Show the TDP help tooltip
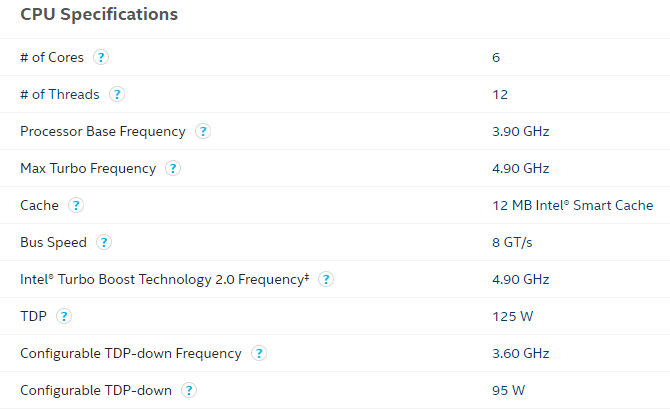The height and width of the screenshot is (409, 670). (x=64, y=316)
